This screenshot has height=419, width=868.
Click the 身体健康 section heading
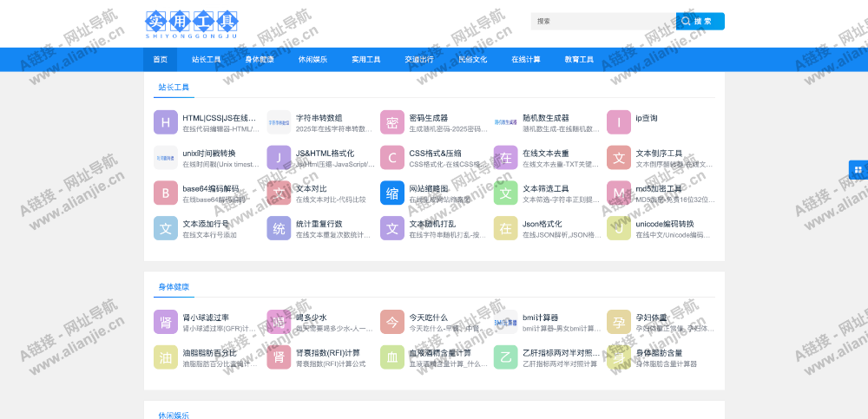(174, 286)
